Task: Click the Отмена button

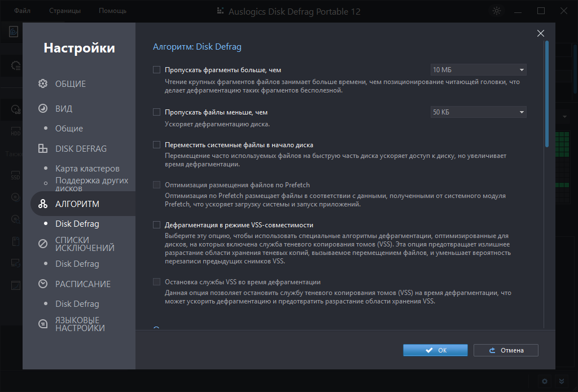Action: (506, 350)
